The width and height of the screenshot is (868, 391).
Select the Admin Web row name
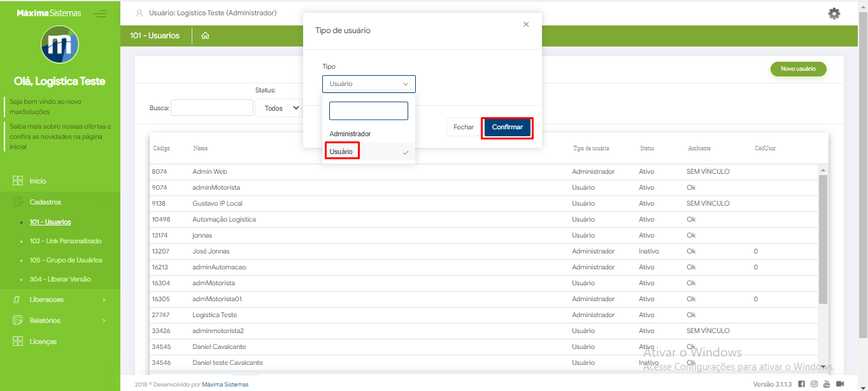[210, 172]
